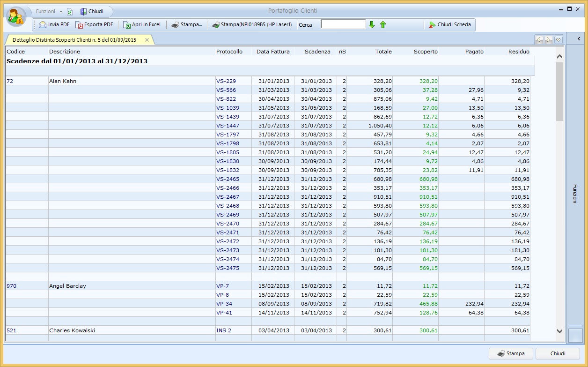The height and width of the screenshot is (367, 588).
Task: Open the VS-229 protocol link
Action: pyautogui.click(x=226, y=81)
